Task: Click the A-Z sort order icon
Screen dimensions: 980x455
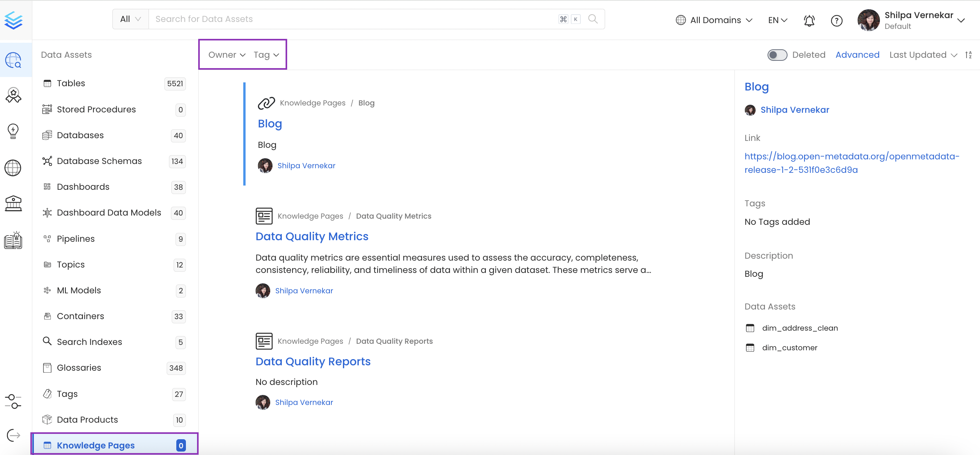Action: pyautogui.click(x=969, y=55)
